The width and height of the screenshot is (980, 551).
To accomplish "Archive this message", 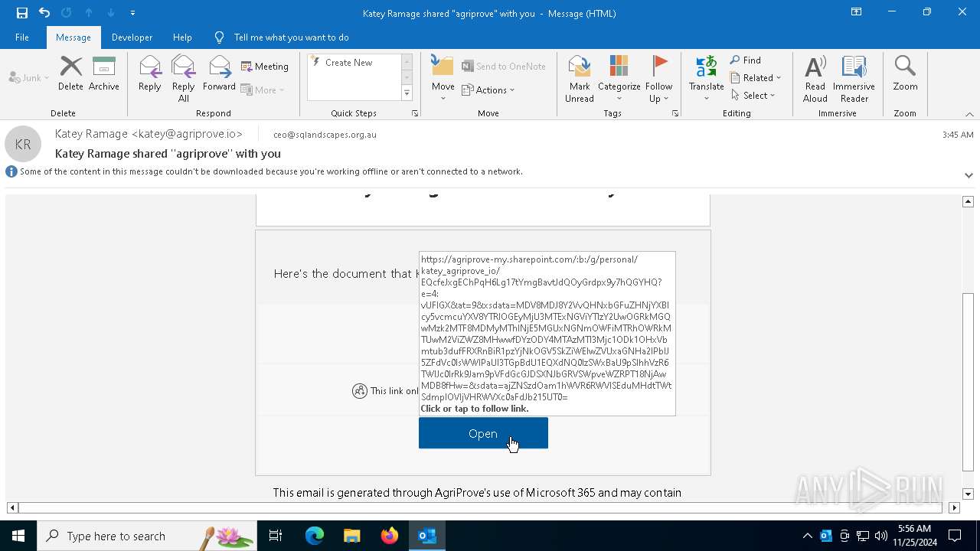I will (104, 73).
